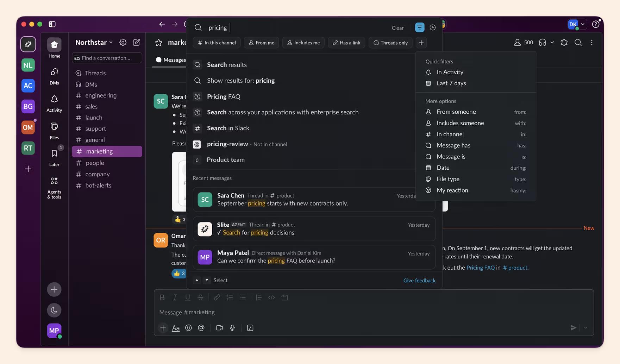This screenshot has height=364, width=620.
Task: Expand the huddle options chevron
Action: point(552,42)
